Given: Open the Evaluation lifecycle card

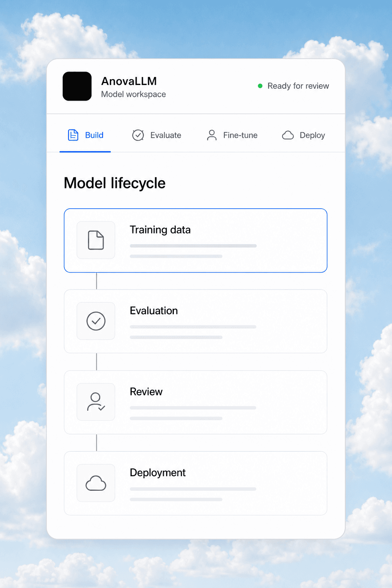Looking at the screenshot, I should (x=196, y=321).
